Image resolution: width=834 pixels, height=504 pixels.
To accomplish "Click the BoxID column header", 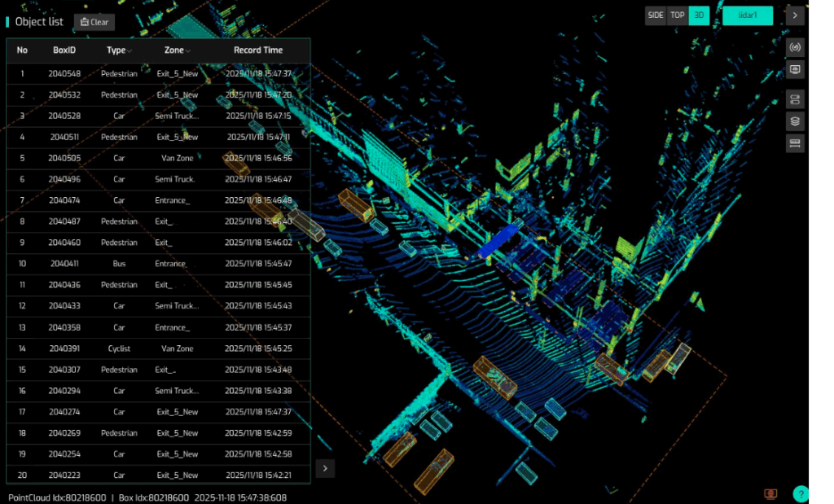I will (x=64, y=50).
